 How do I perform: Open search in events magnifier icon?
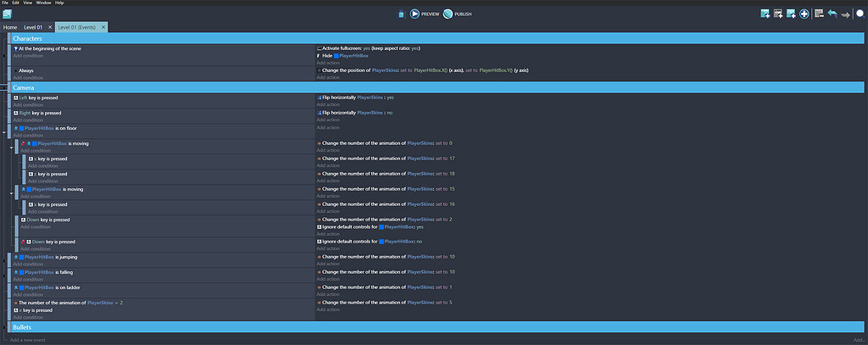861,14
